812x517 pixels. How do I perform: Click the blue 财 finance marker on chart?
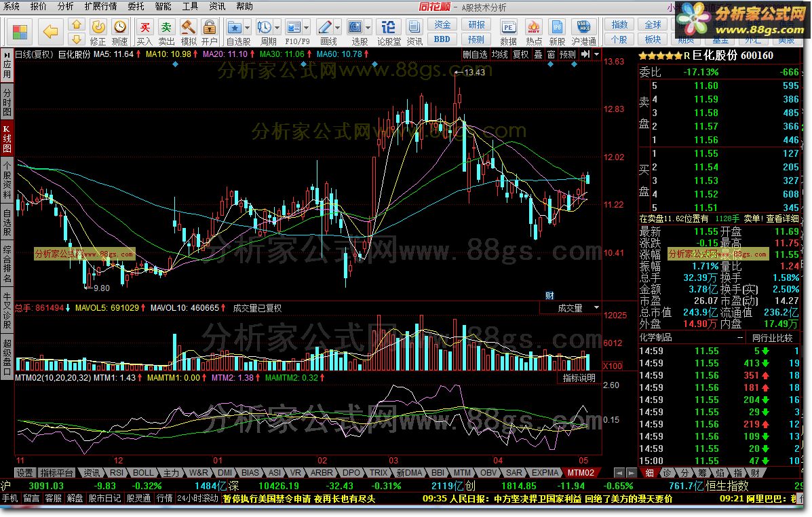(549, 296)
